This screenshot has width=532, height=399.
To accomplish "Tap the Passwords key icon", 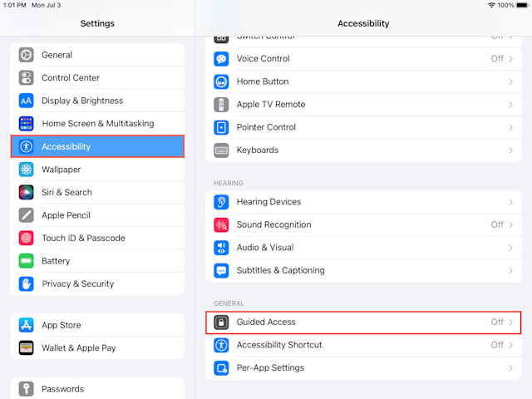I will [26, 389].
